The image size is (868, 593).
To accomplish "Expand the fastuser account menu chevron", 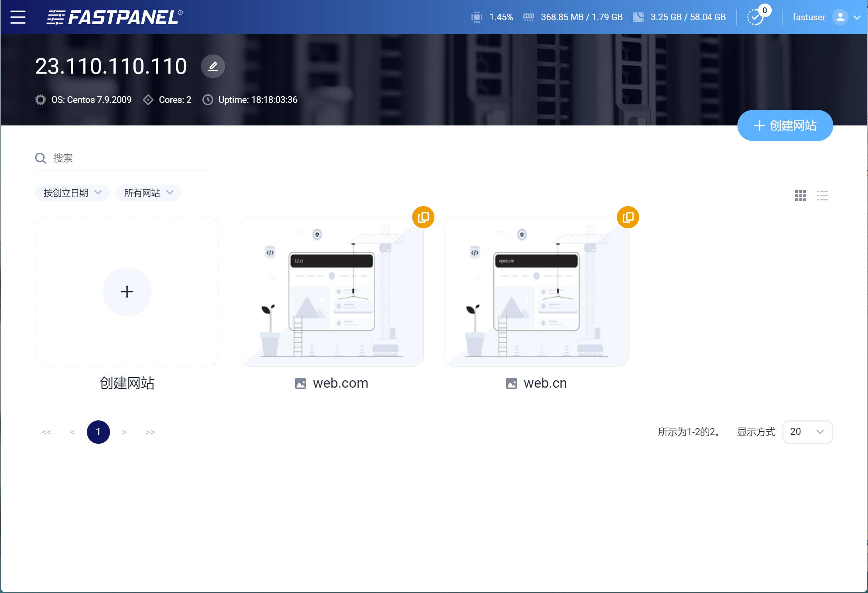I will click(857, 17).
